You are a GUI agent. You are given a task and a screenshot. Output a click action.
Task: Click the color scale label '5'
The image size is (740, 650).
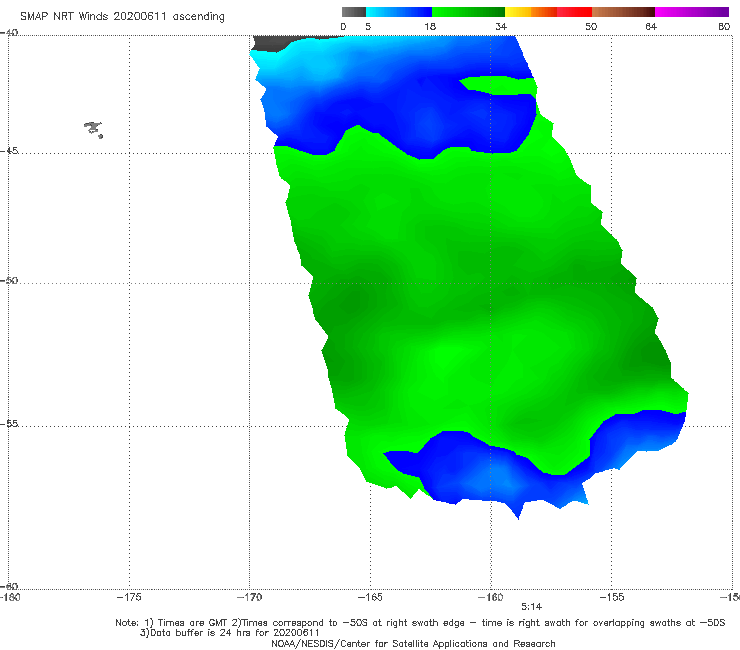pos(368,26)
